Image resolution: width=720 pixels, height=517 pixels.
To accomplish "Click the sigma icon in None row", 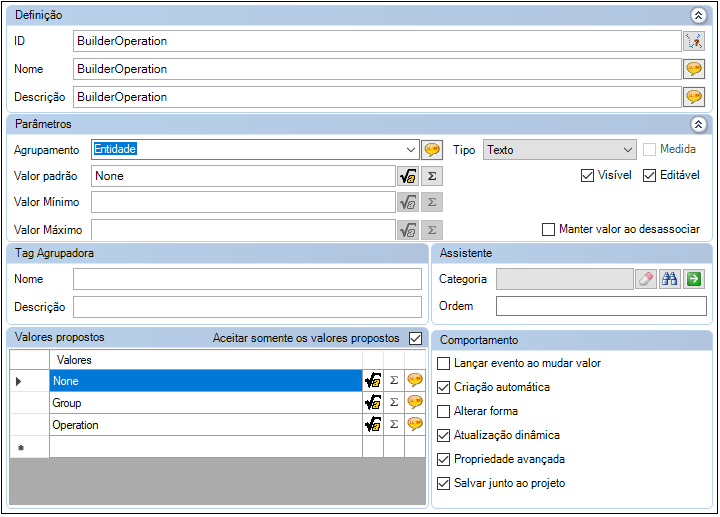I will pos(394,381).
